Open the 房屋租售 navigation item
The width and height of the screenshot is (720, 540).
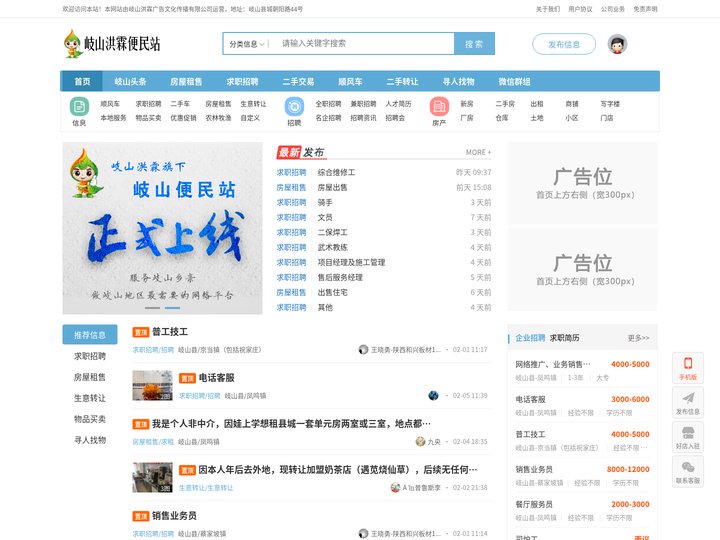click(x=186, y=81)
